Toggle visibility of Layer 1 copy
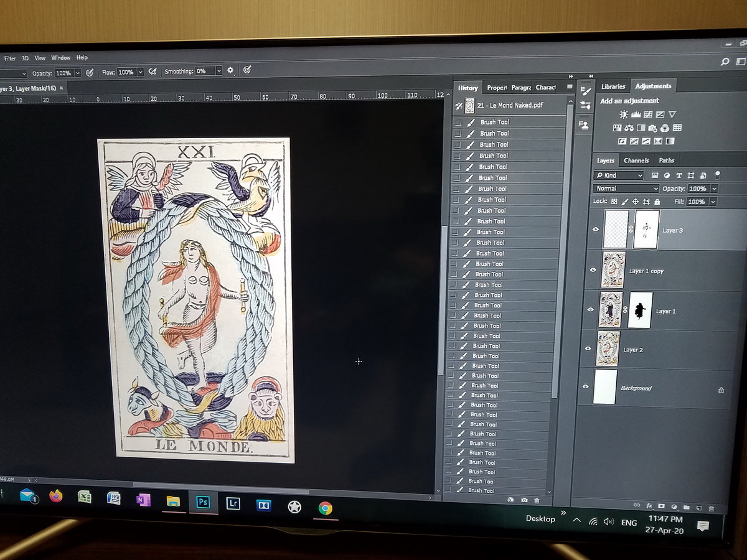This screenshot has width=747, height=560. (593, 270)
